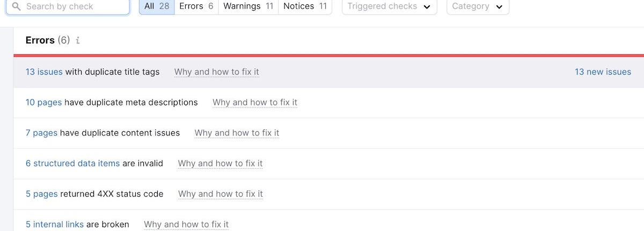Select the All 28 filter tab
This screenshot has width=644, height=231.
click(157, 6)
